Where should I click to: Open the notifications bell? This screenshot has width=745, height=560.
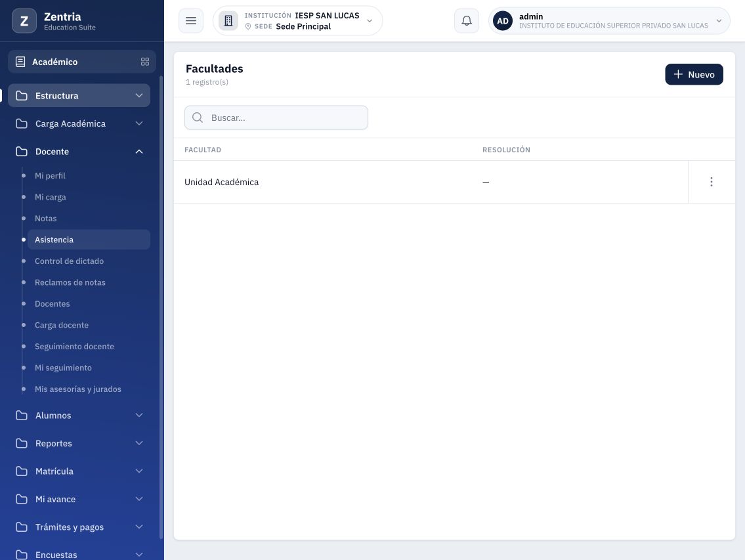[467, 21]
